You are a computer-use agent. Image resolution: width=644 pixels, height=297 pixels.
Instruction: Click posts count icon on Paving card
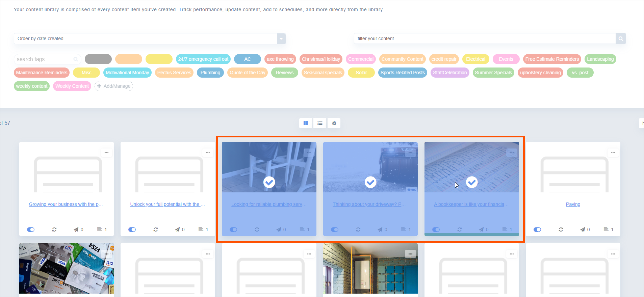tap(606, 230)
